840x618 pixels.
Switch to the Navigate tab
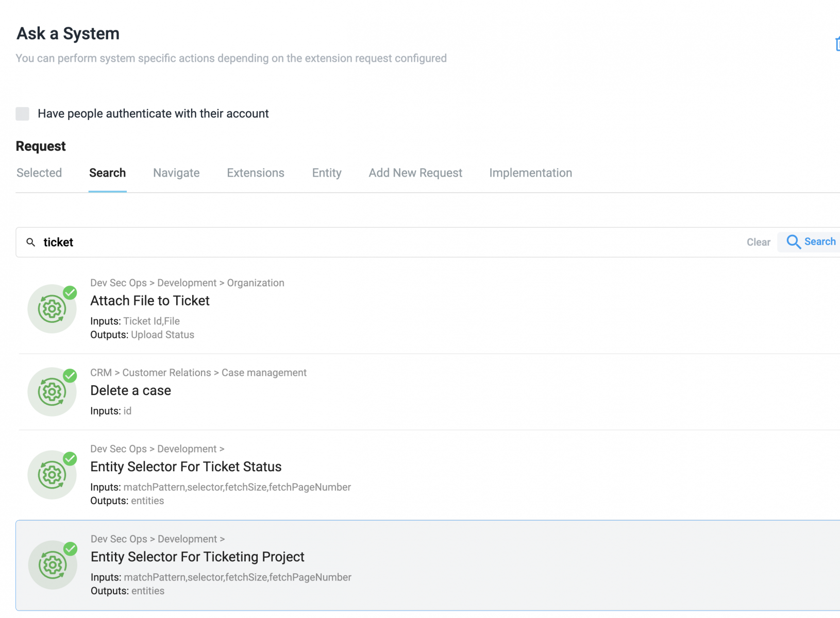tap(176, 173)
